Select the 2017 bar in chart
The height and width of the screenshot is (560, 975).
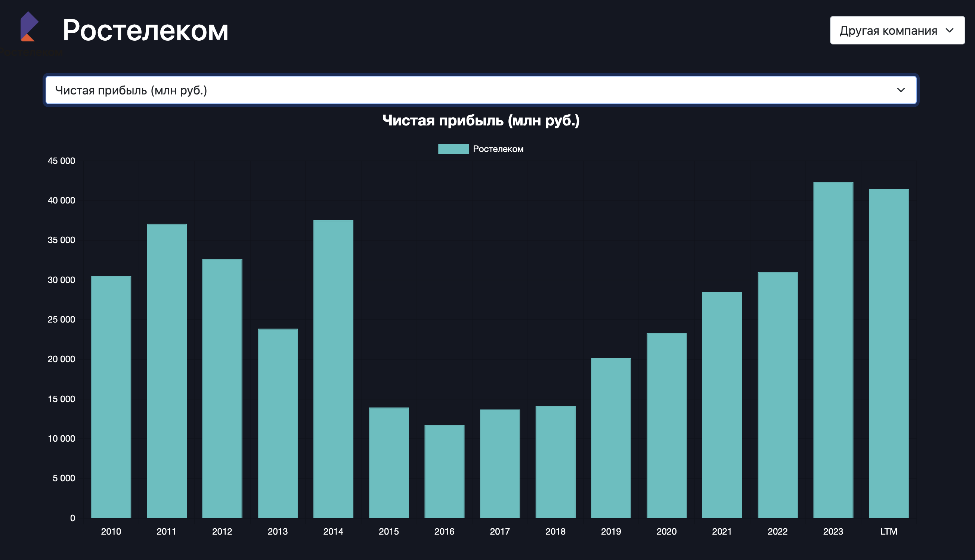[x=500, y=463]
